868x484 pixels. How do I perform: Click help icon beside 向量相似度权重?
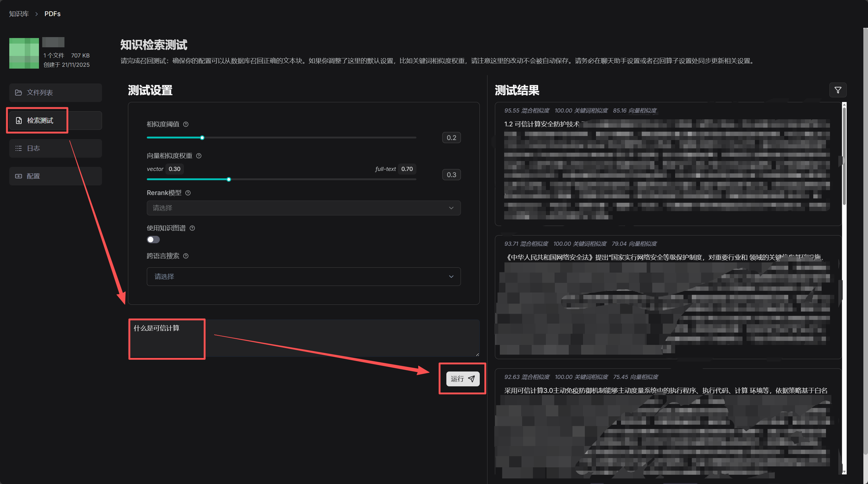click(199, 155)
